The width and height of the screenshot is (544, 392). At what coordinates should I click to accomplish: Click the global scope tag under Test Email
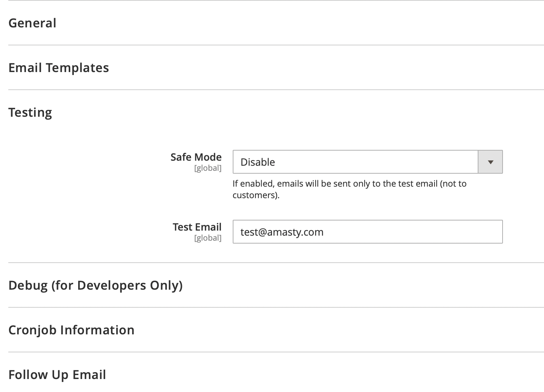pos(208,238)
